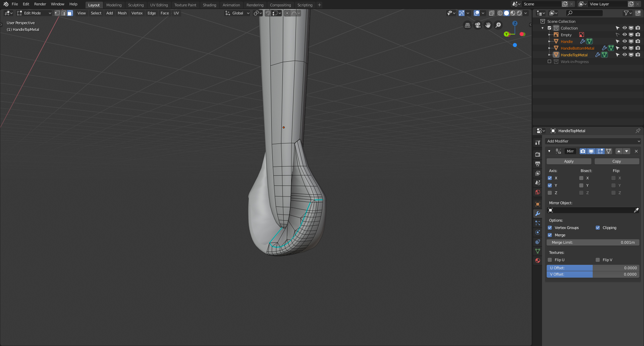Select face selection mode
Screen dimensions: 644x346
pos(70,13)
